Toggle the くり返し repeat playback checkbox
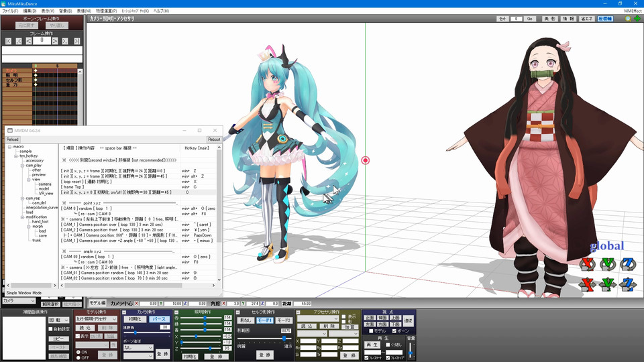This screenshot has width=644, height=362. [x=388, y=345]
